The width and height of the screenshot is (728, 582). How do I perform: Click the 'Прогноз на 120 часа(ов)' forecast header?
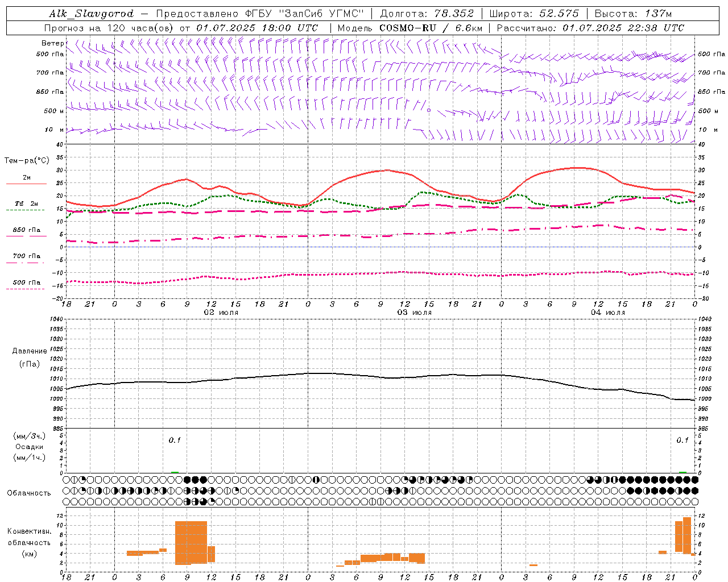point(109,28)
